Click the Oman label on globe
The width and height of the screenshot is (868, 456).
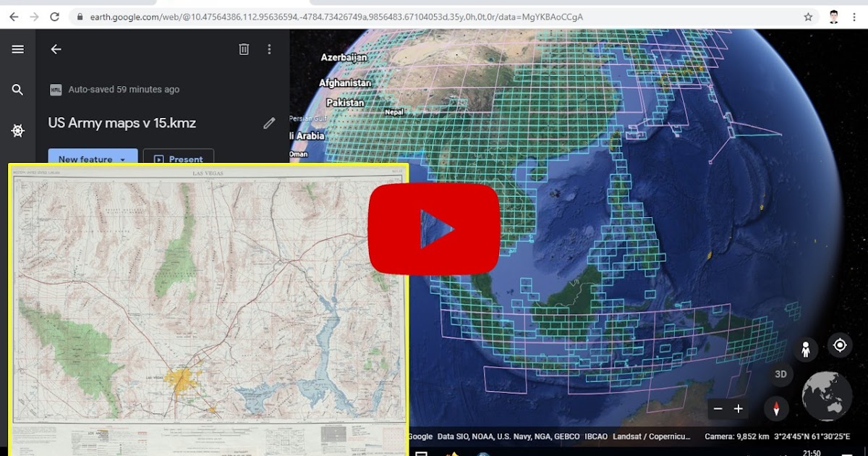(x=299, y=154)
